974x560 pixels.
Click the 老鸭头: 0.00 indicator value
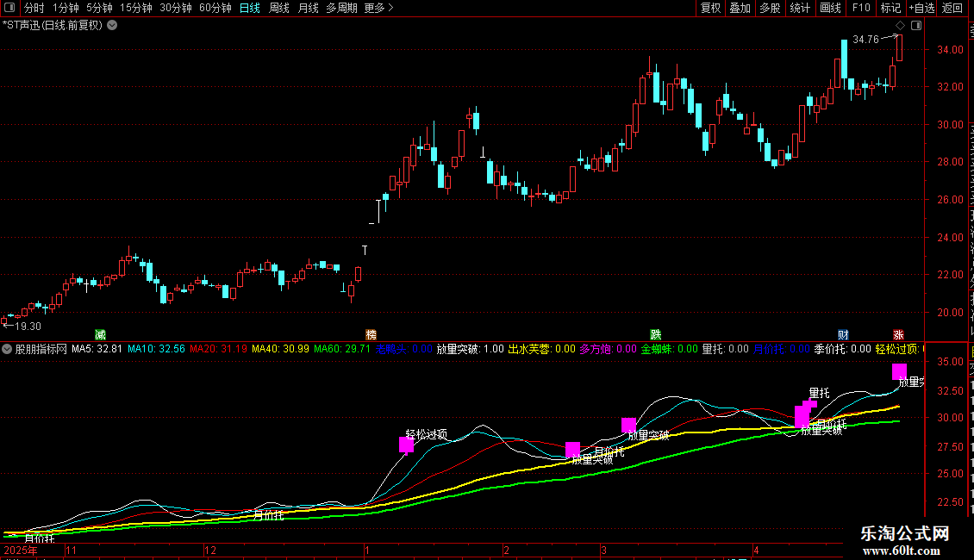403,349
